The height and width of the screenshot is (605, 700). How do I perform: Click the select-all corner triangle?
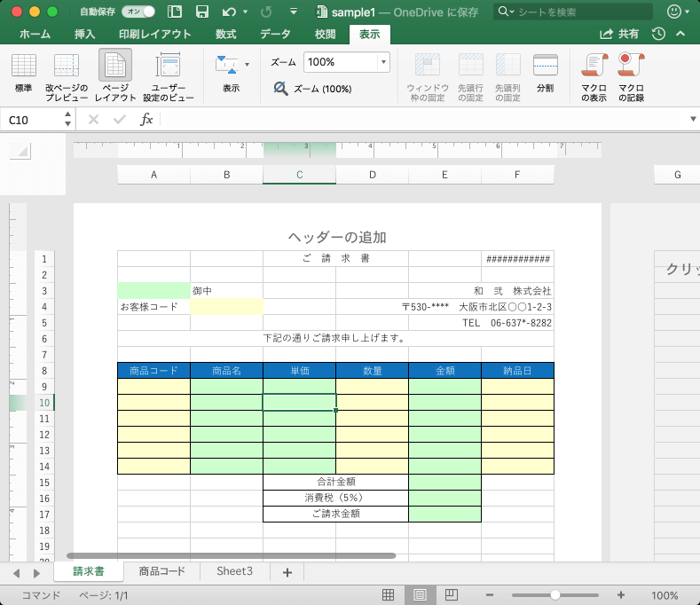tap(20, 152)
